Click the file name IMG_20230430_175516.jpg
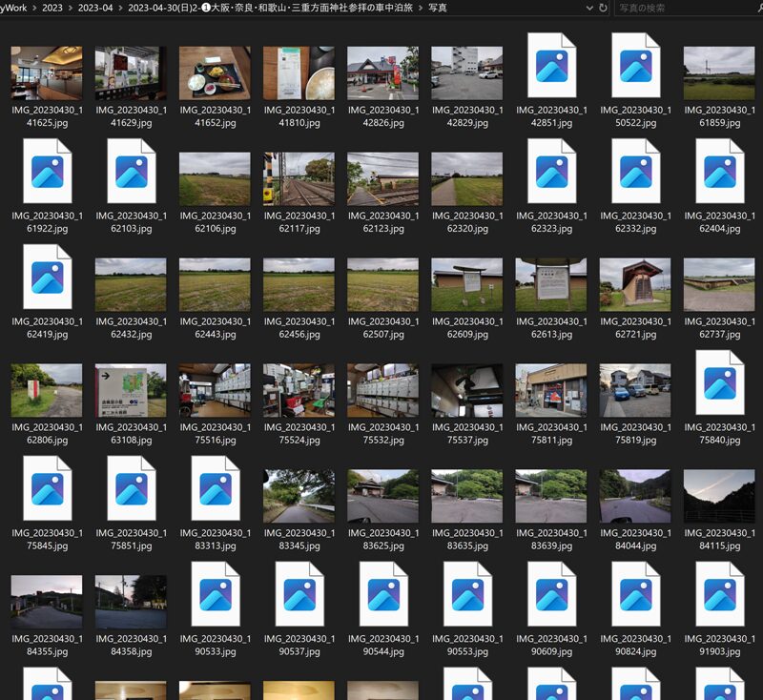This screenshot has height=700, width=763. pos(216,433)
